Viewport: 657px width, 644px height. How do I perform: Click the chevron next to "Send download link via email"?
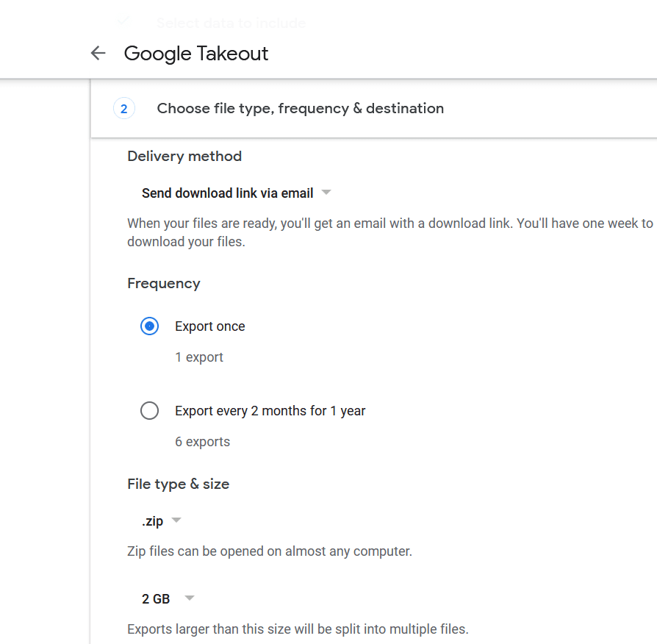pos(326,193)
